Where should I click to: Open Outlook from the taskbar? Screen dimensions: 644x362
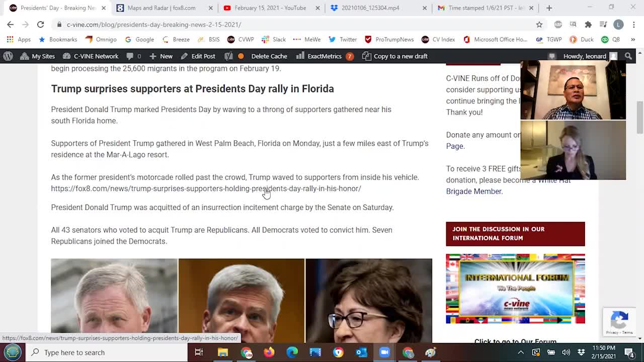(x=361, y=352)
